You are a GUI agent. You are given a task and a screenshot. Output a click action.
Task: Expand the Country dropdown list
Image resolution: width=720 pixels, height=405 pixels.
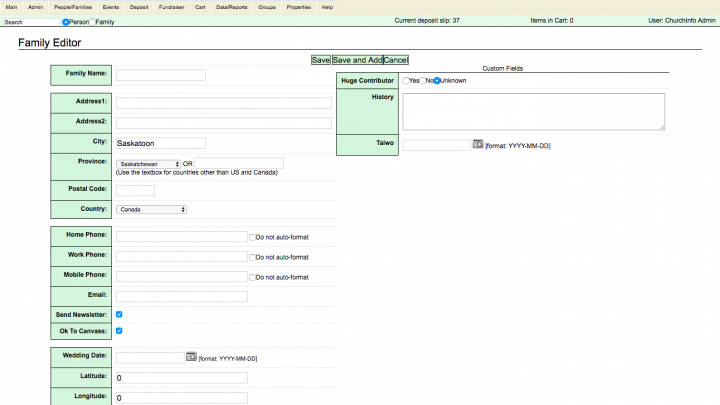click(151, 210)
